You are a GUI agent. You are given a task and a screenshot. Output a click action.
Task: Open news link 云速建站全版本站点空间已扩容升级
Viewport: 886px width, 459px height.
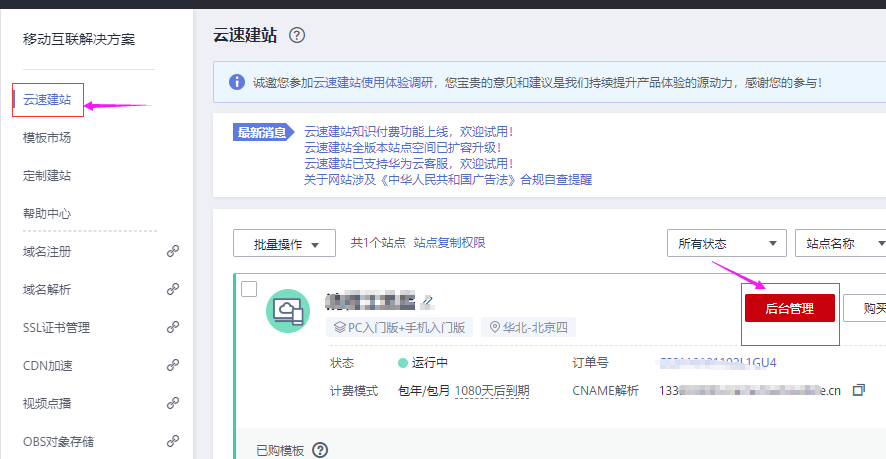(402, 148)
